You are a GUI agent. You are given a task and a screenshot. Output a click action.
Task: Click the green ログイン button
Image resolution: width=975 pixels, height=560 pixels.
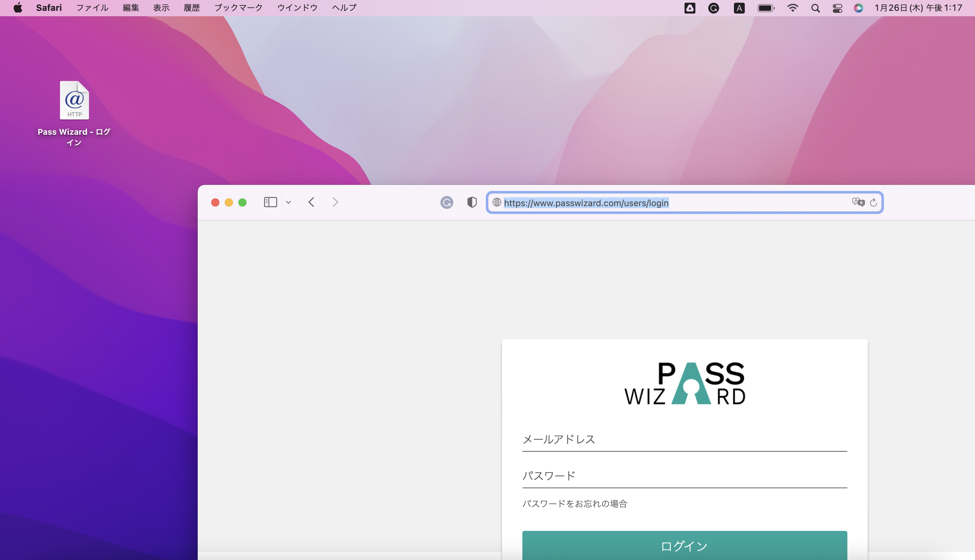685,546
